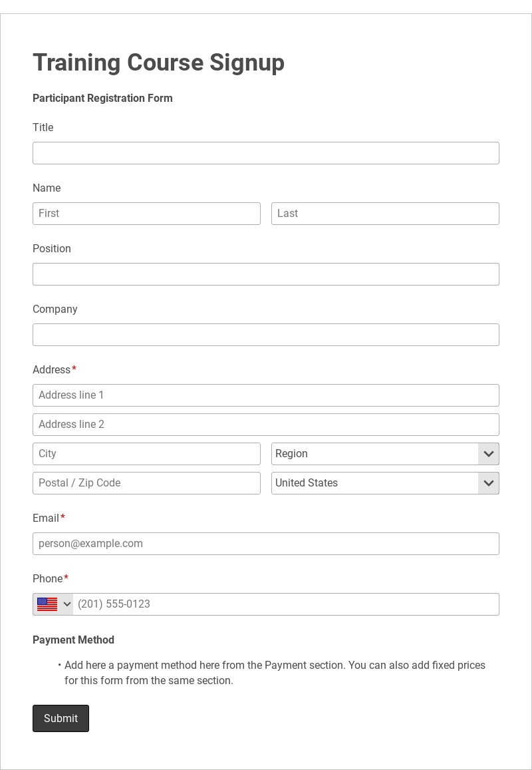This screenshot has width=532, height=770.
Task: Click the Email field label
Action: [x=45, y=518]
